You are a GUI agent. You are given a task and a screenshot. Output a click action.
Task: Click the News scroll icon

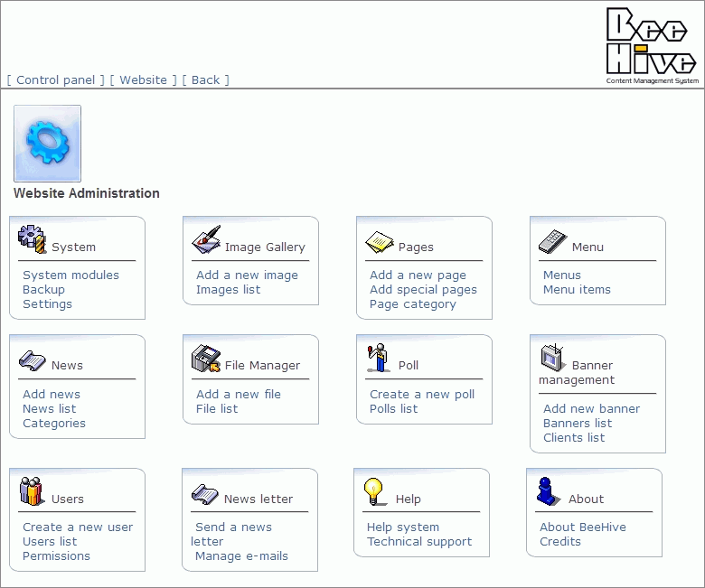(x=33, y=359)
